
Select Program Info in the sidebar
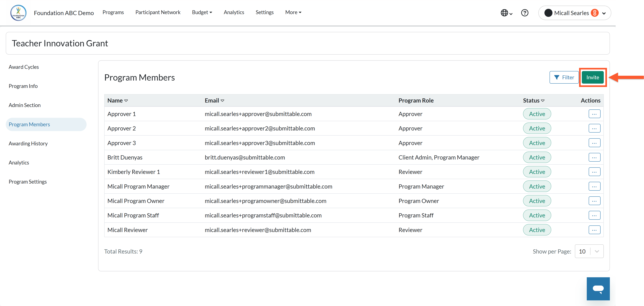(23, 86)
